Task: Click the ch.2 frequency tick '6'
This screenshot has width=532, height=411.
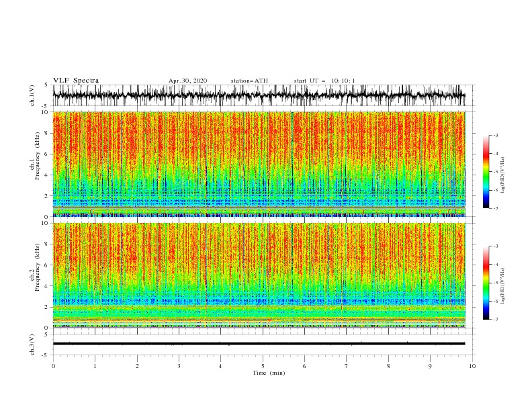Action: click(47, 265)
